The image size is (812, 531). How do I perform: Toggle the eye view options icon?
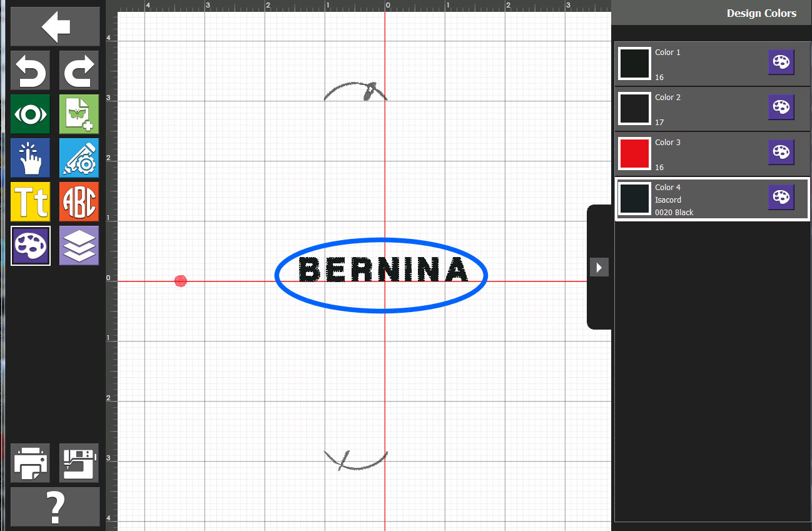[x=30, y=114]
